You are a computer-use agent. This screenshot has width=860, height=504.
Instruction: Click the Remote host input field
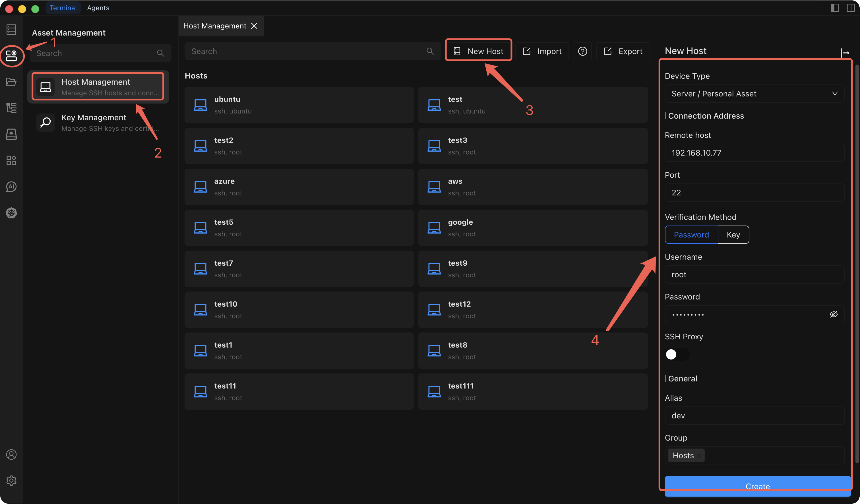pyautogui.click(x=754, y=152)
